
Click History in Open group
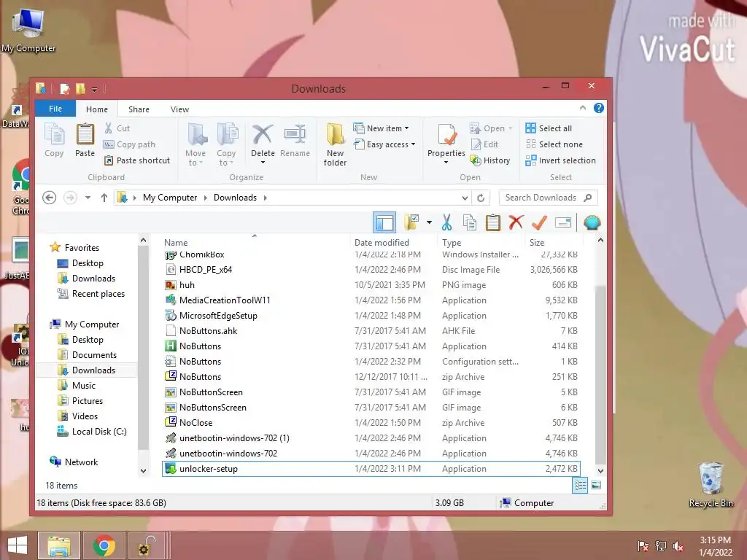490,160
